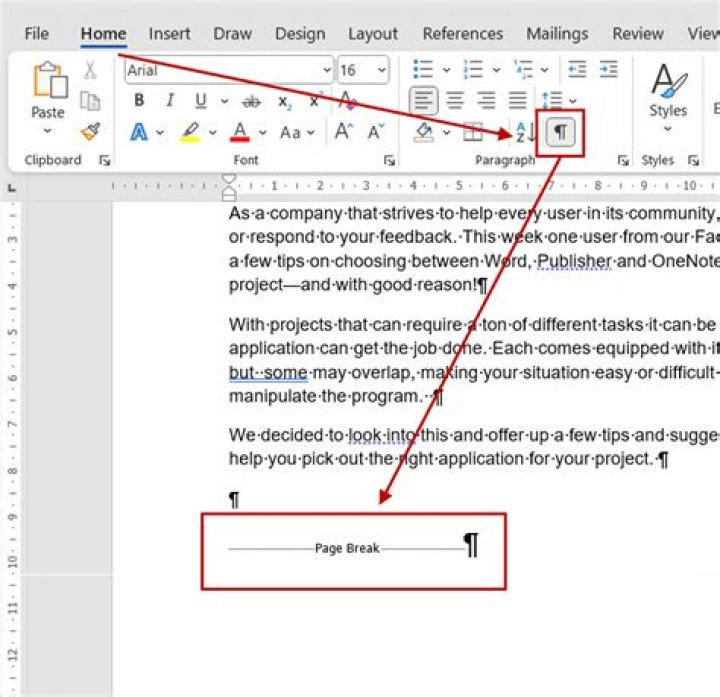720x697 pixels.
Task: Switch to the Layout tab
Action: coord(373,34)
